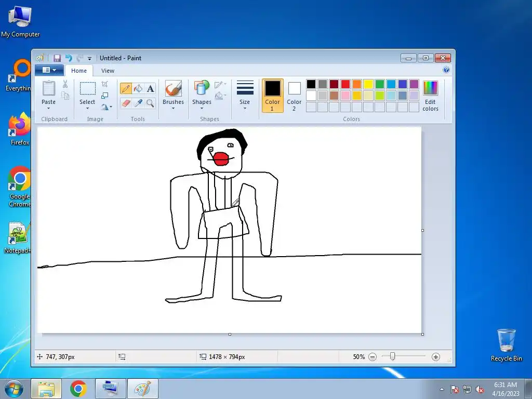Click the zoom slider thumb
The image size is (532, 399).
click(392, 356)
